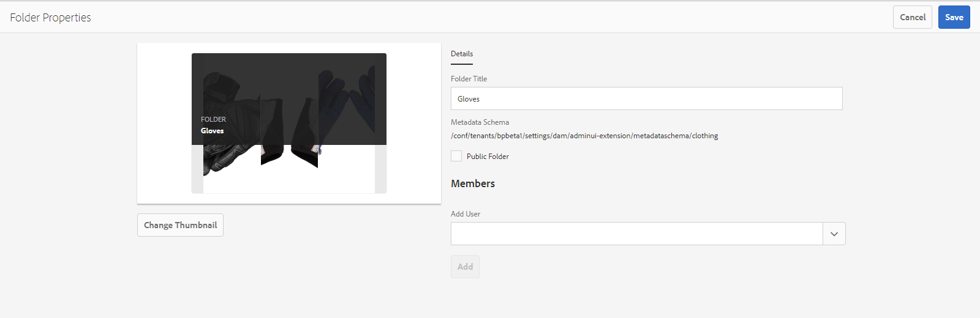Click the FOLDER caption on the thumbnail
The height and width of the screenshot is (318, 980).
pyautogui.click(x=213, y=119)
